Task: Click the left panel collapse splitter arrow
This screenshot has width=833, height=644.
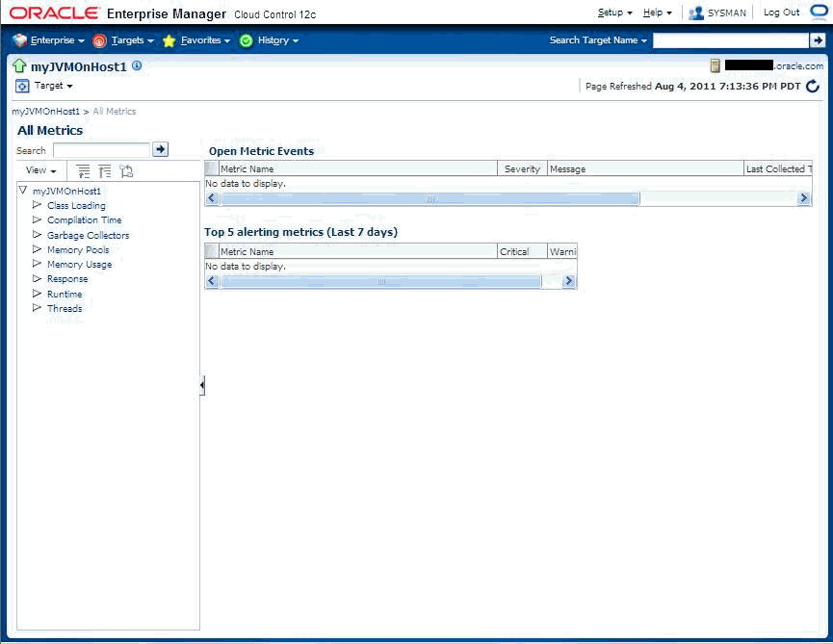Action: (x=202, y=385)
